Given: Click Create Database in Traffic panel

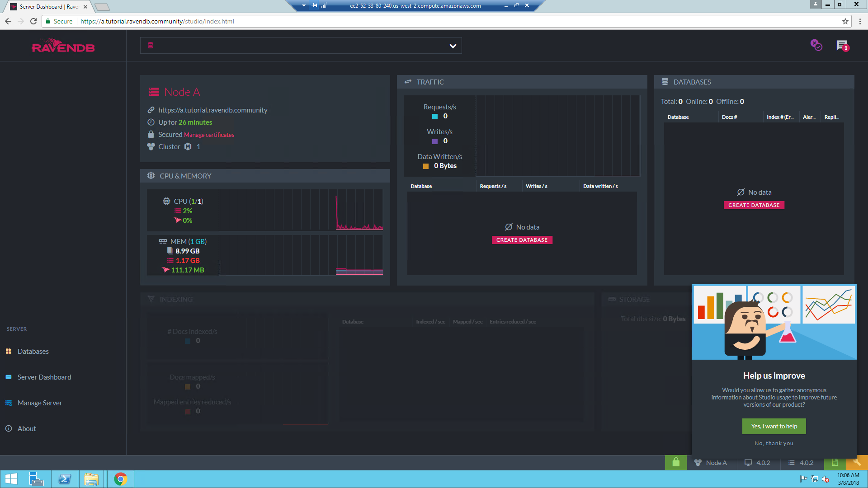Looking at the screenshot, I should [522, 240].
